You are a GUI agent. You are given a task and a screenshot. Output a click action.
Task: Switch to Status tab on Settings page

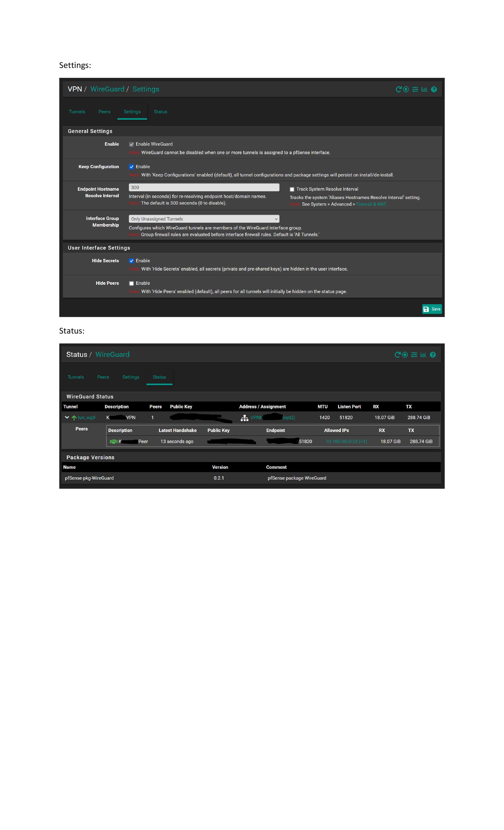click(x=160, y=112)
